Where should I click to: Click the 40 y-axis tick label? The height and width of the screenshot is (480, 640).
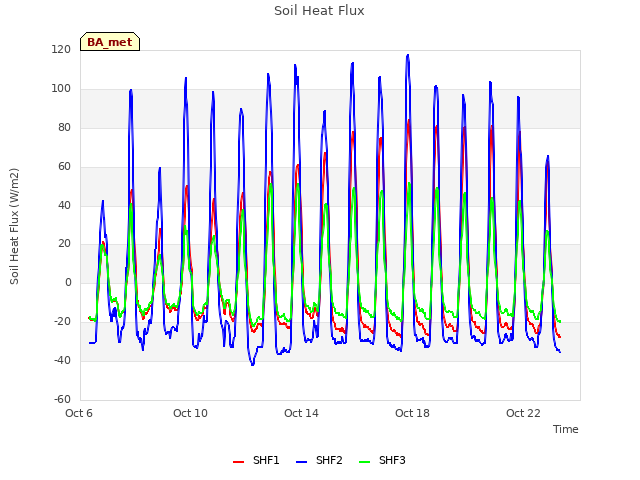click(64, 205)
